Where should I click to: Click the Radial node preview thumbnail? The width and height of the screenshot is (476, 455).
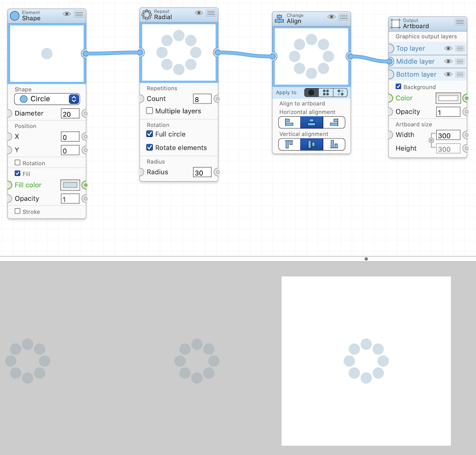pos(179,52)
